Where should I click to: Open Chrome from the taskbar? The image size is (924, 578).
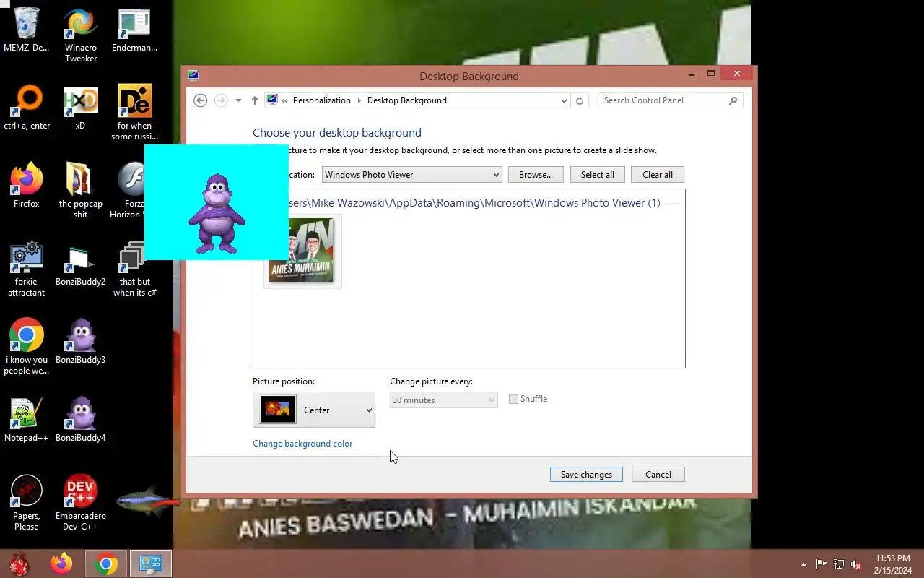106,564
